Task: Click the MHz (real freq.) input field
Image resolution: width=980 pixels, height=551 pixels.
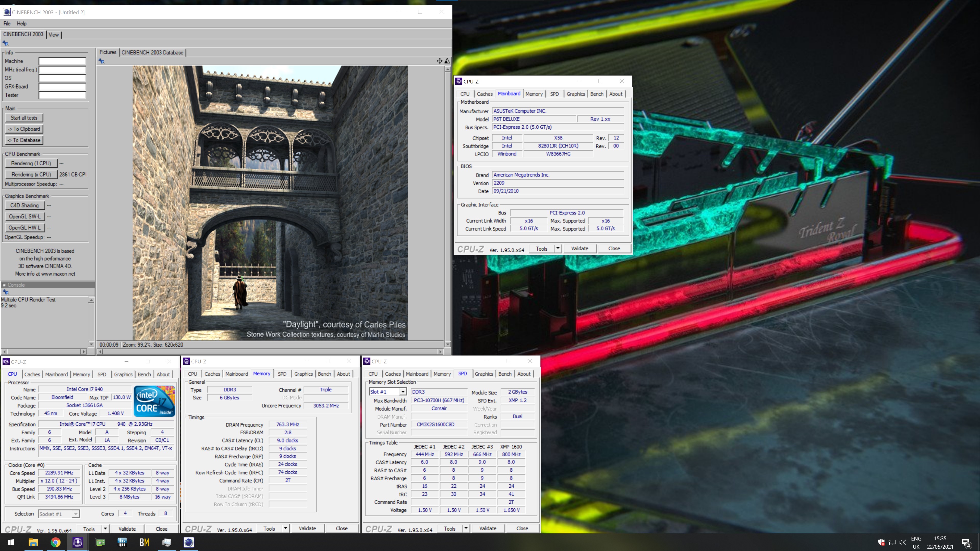Action: (x=62, y=70)
